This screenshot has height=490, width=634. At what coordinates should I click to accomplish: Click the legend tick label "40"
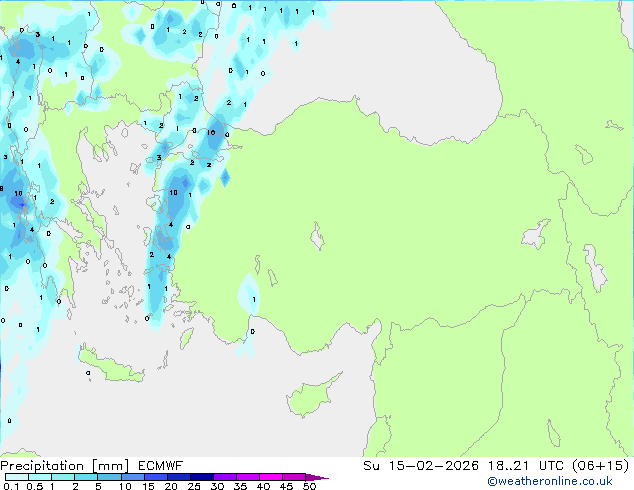pyautogui.click(x=263, y=486)
